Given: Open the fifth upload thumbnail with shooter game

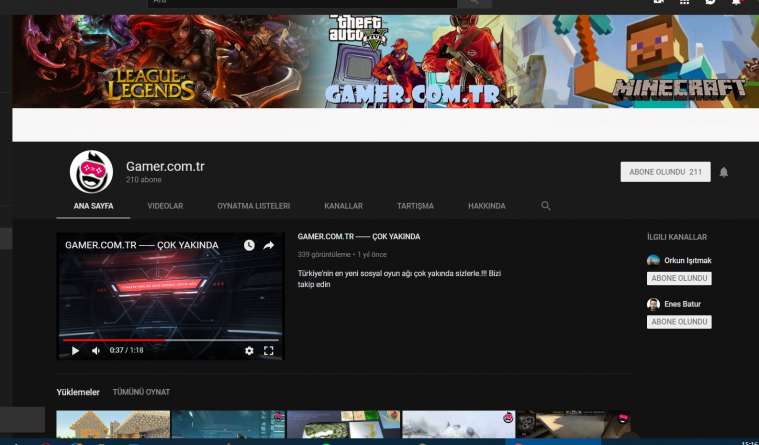Looking at the screenshot, I should [x=574, y=424].
